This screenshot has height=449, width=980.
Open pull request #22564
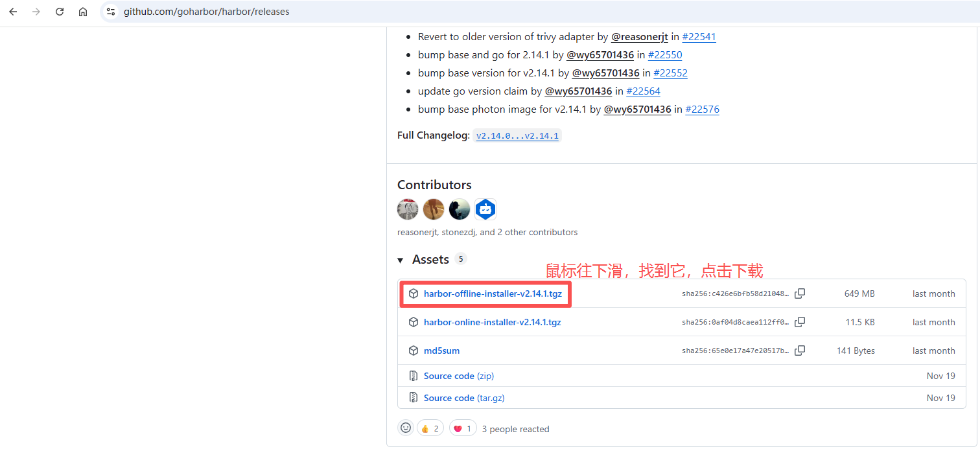tap(643, 91)
